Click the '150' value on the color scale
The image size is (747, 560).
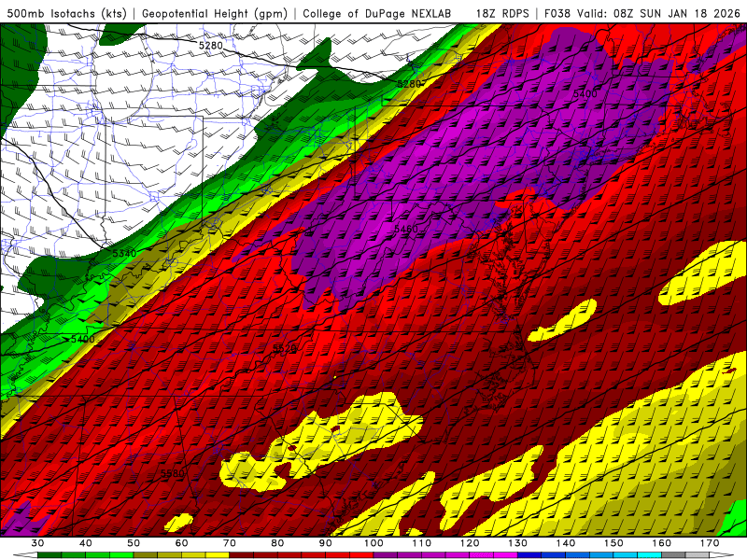click(613, 543)
